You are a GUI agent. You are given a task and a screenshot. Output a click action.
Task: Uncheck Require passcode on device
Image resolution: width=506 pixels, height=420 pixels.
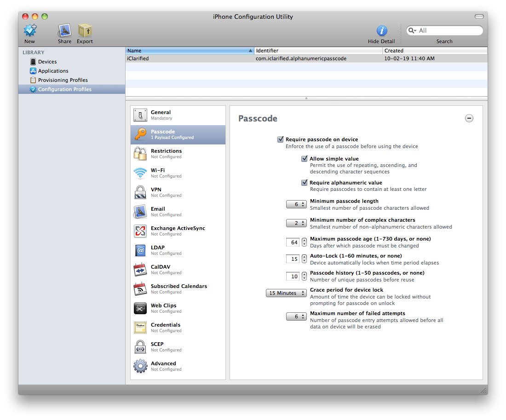pos(281,139)
